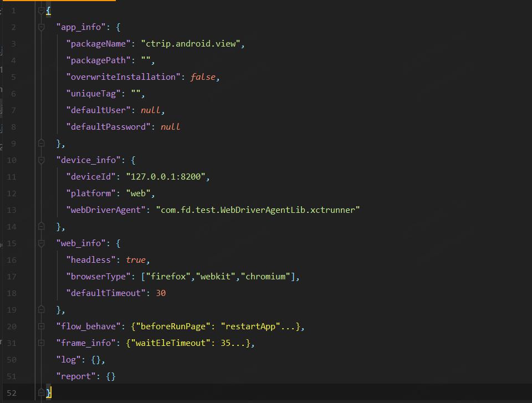The width and height of the screenshot is (532, 403).
Task: Click the "app_info" key
Action: pyautogui.click(x=81, y=27)
